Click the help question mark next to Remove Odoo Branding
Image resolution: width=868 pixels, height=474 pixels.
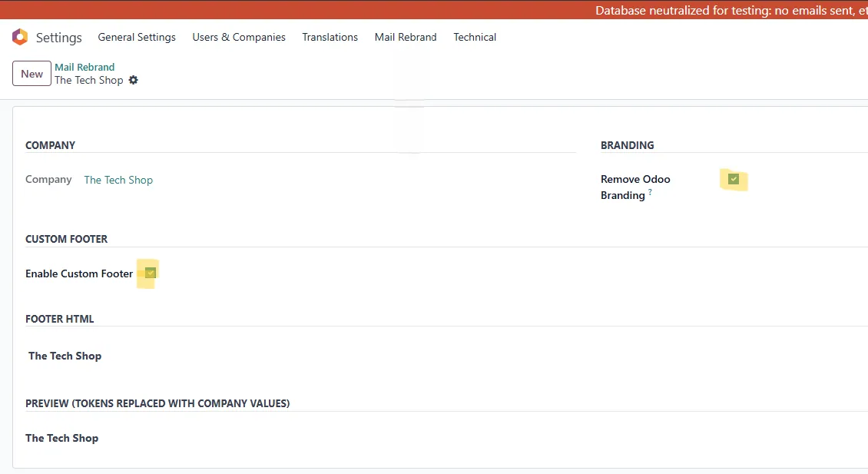[651, 192]
